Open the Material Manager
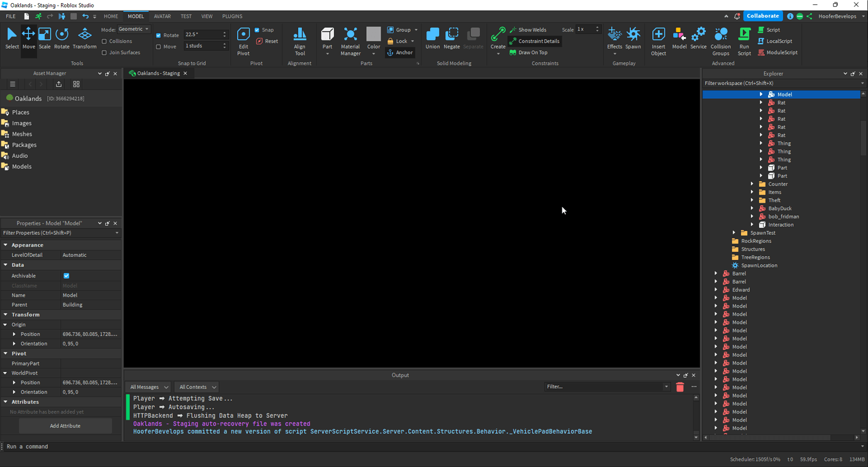Screen dimensions: 868x467 pyautogui.click(x=350, y=42)
